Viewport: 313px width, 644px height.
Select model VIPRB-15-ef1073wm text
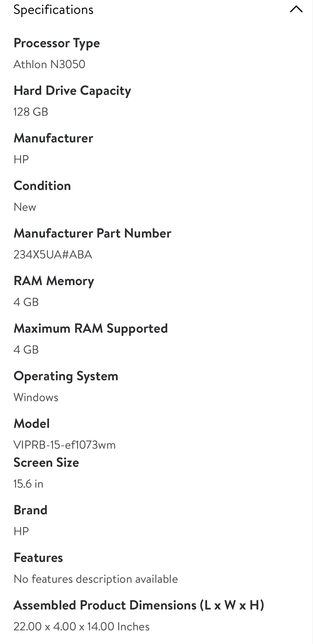tap(65, 445)
